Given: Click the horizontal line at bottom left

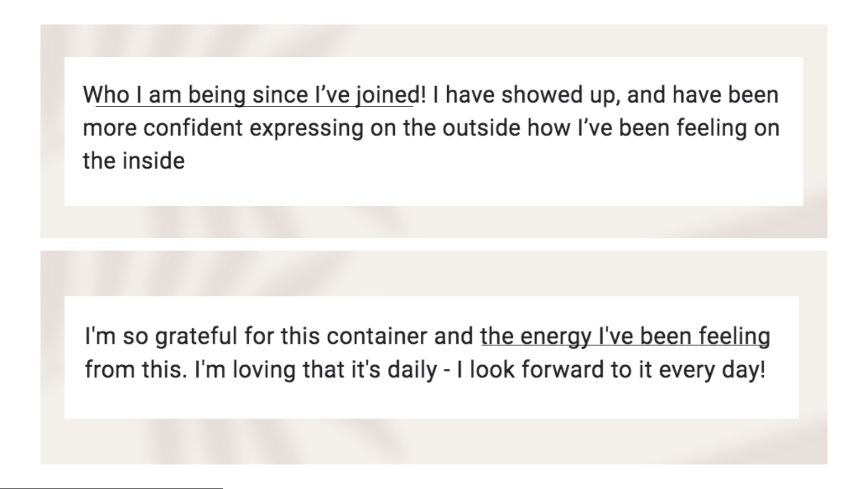Looking at the screenshot, I should click(111, 488).
